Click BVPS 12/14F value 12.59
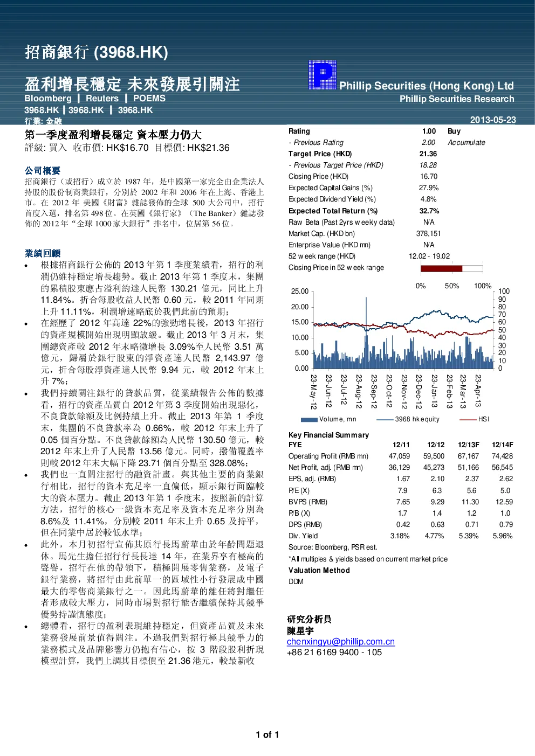Screen dimensions: 535x756 pyautogui.click(x=504, y=502)
